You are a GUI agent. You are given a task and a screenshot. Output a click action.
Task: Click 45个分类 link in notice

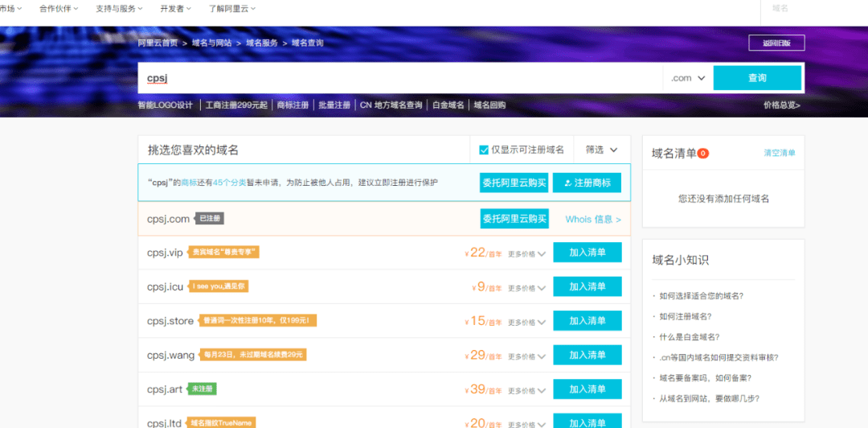click(x=230, y=182)
